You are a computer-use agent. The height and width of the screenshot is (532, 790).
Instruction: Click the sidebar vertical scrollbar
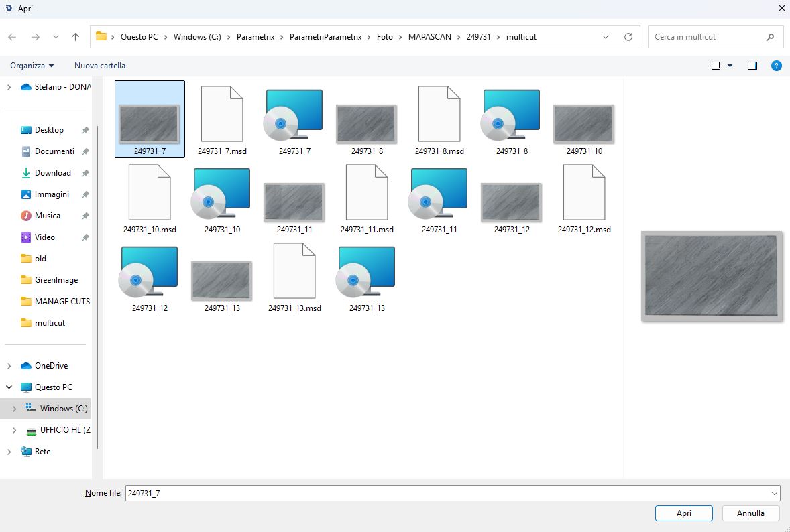(97, 287)
